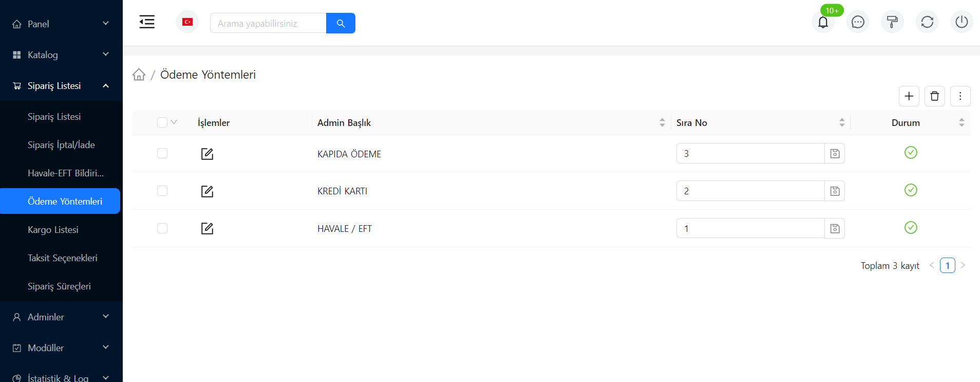The image size is (980, 382).
Task: Edit the KAPIDA ÖDEME payment method
Action: click(207, 154)
